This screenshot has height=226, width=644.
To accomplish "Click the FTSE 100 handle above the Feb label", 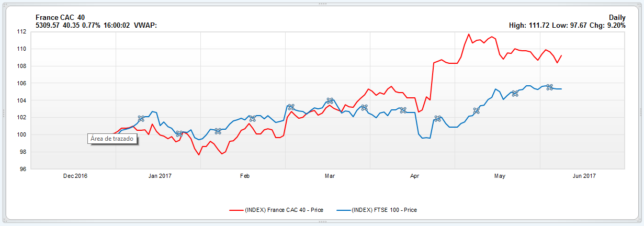I will click(x=252, y=119).
